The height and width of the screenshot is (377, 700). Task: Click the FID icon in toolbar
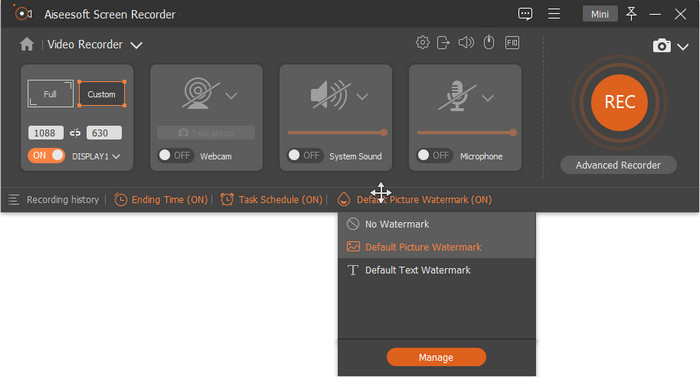pyautogui.click(x=512, y=42)
